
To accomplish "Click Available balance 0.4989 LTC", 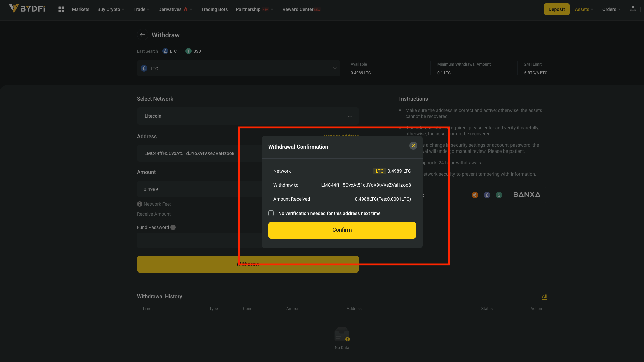I will coord(361,73).
